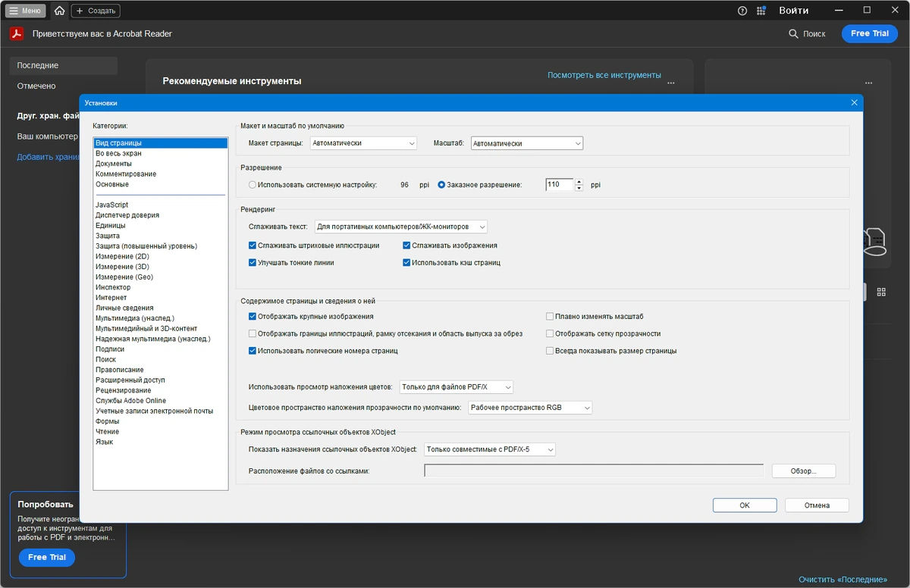Click Free Trial in Попробовать card
This screenshot has height=588, width=910.
(x=47, y=557)
